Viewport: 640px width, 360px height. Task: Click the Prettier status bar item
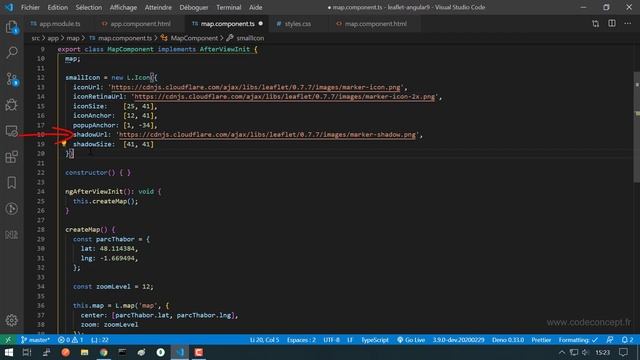click(x=541, y=340)
